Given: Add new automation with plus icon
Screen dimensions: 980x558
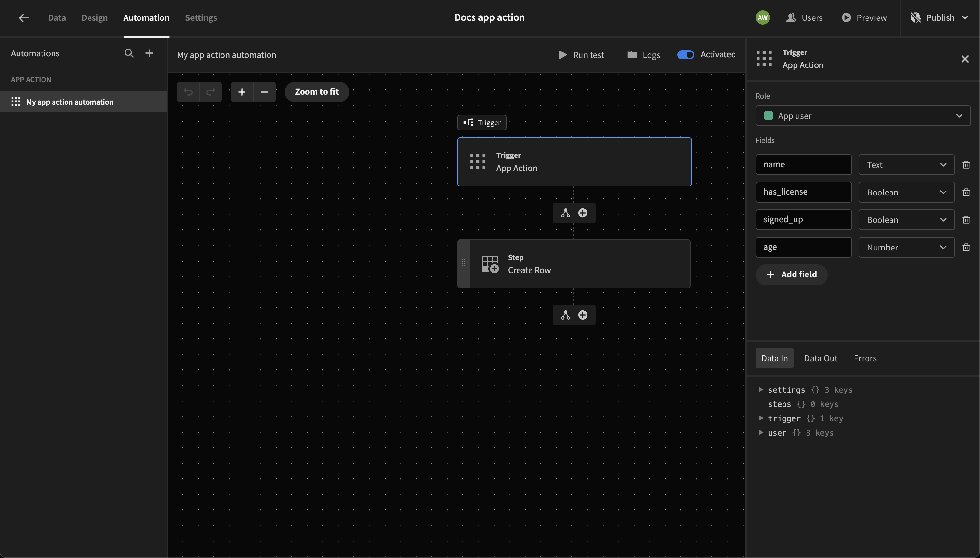Looking at the screenshot, I should (149, 53).
